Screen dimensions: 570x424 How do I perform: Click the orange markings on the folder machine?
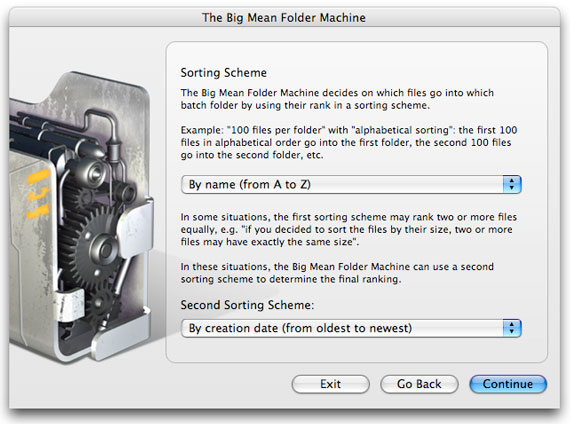pyautogui.click(x=38, y=193)
